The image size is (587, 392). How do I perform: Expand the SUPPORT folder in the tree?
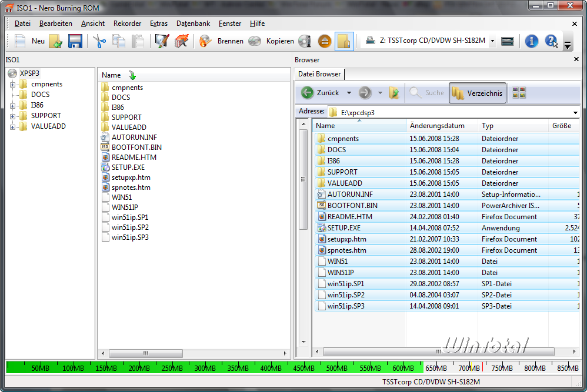tap(13, 116)
